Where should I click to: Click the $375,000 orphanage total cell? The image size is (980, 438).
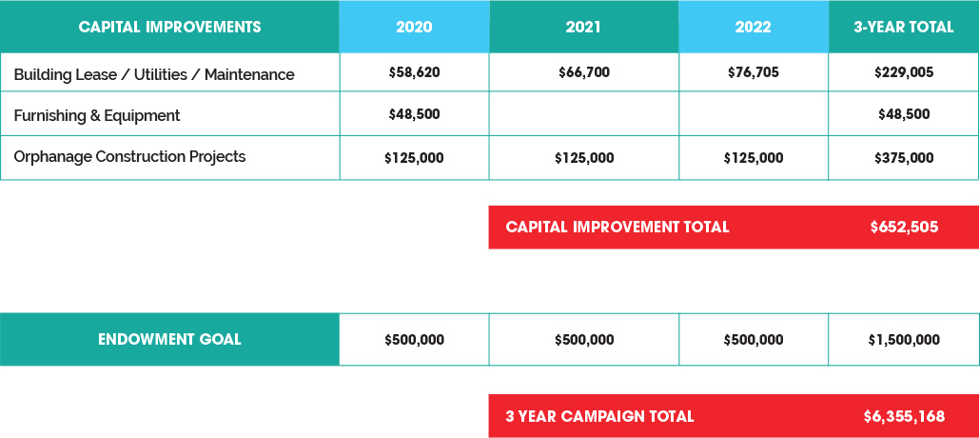point(905,158)
